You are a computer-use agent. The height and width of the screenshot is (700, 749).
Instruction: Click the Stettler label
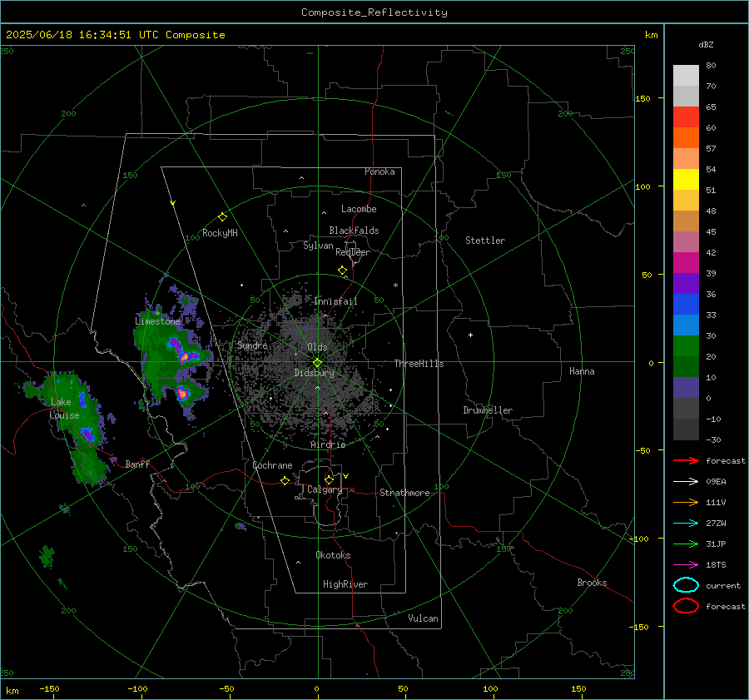(485, 241)
